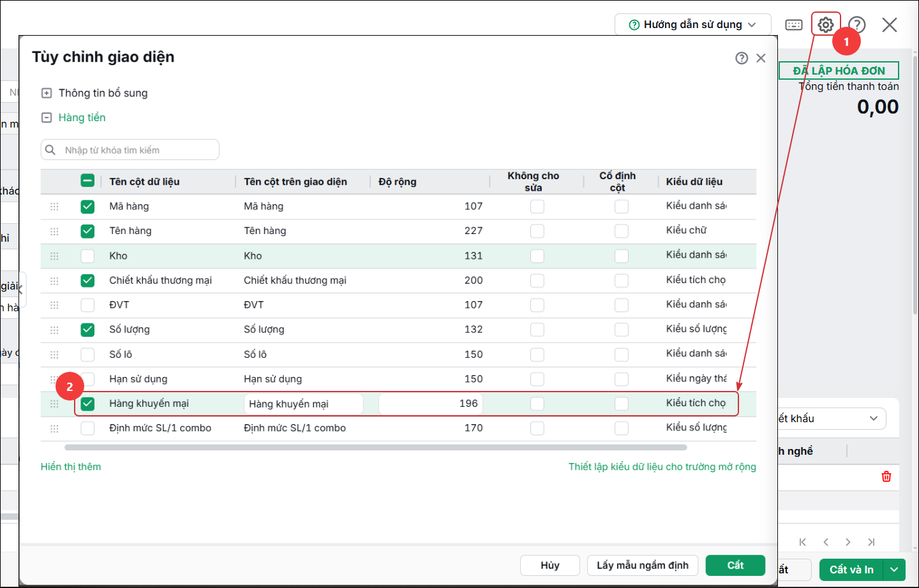Check the Kho column checkbox
Image resolution: width=919 pixels, height=588 pixels.
87,256
